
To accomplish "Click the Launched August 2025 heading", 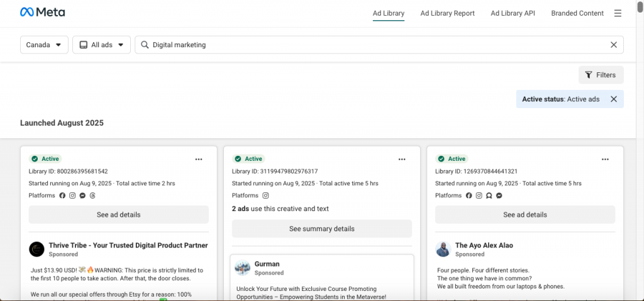I will click(62, 123).
